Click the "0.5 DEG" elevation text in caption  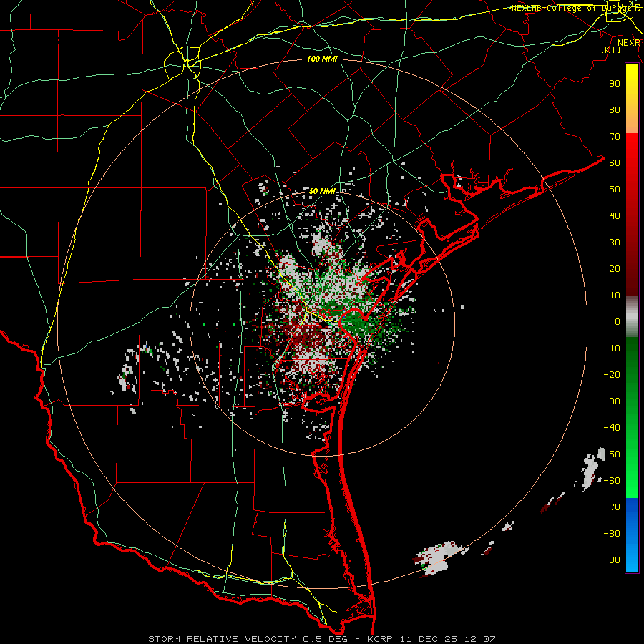coord(326,639)
